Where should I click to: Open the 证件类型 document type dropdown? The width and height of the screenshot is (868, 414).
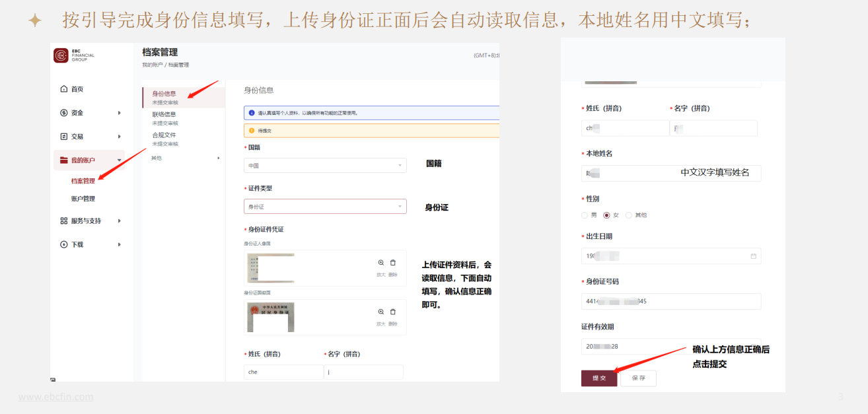click(325, 207)
